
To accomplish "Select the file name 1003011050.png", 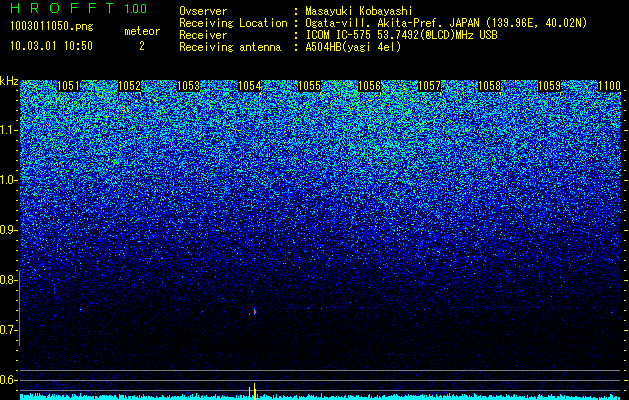I will point(52,27).
